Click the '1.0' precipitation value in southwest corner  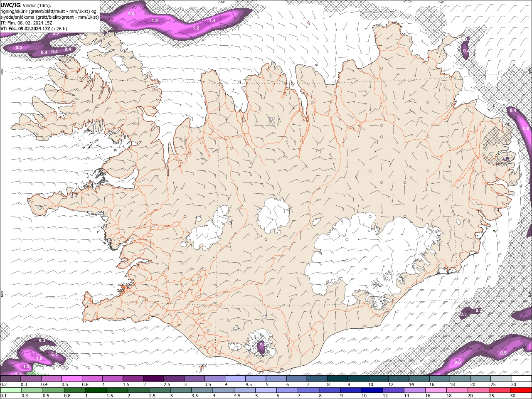tap(39, 358)
